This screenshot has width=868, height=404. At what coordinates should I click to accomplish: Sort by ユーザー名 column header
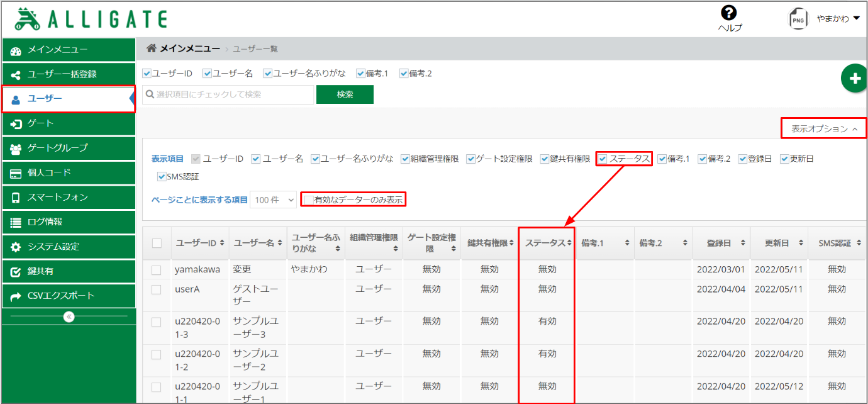tap(258, 243)
